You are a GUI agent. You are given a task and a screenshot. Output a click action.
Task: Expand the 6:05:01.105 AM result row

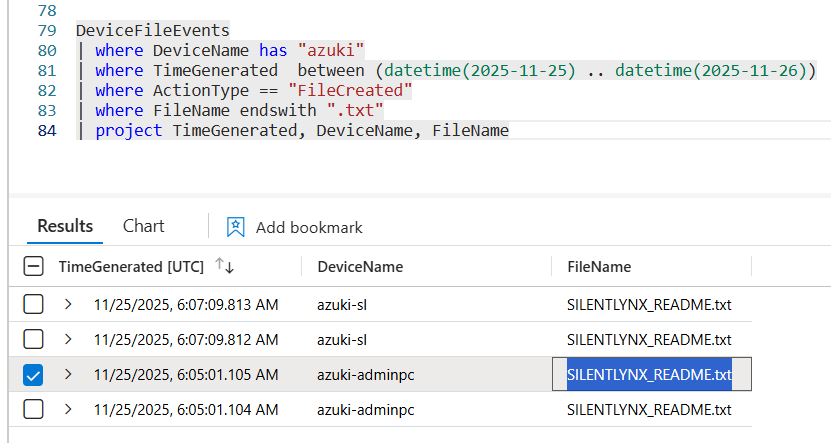click(68, 374)
